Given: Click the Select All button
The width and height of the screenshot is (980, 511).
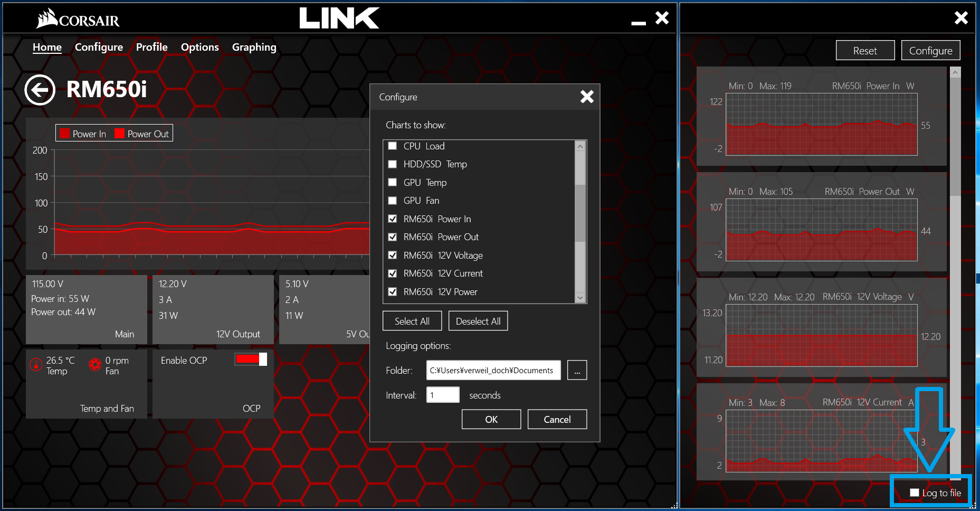Looking at the screenshot, I should (412, 321).
